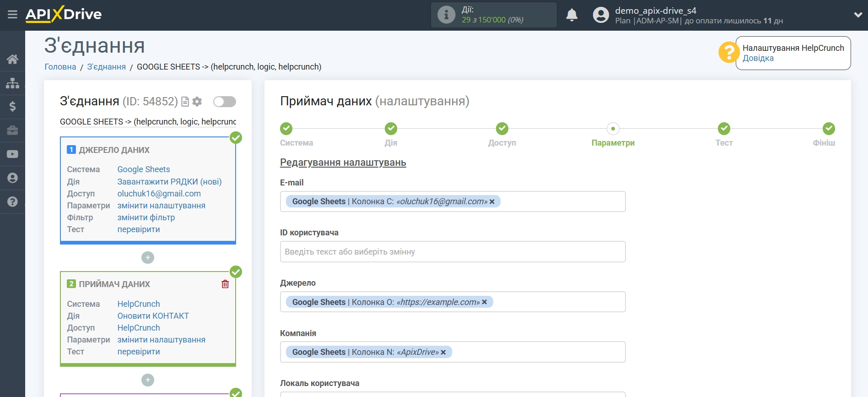Go to the Фініш step

(829, 129)
